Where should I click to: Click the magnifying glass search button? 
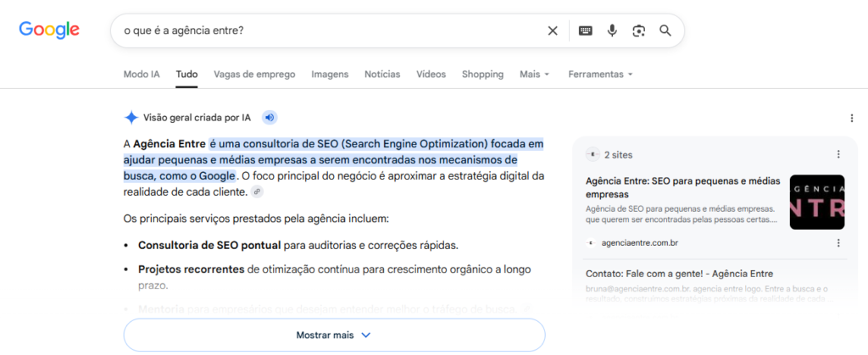point(665,31)
